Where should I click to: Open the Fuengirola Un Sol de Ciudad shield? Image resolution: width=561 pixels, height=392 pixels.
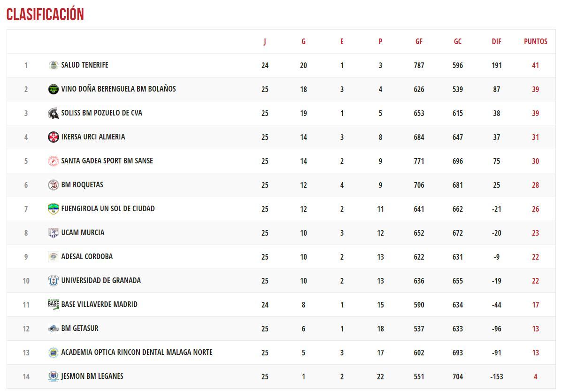pos(54,209)
